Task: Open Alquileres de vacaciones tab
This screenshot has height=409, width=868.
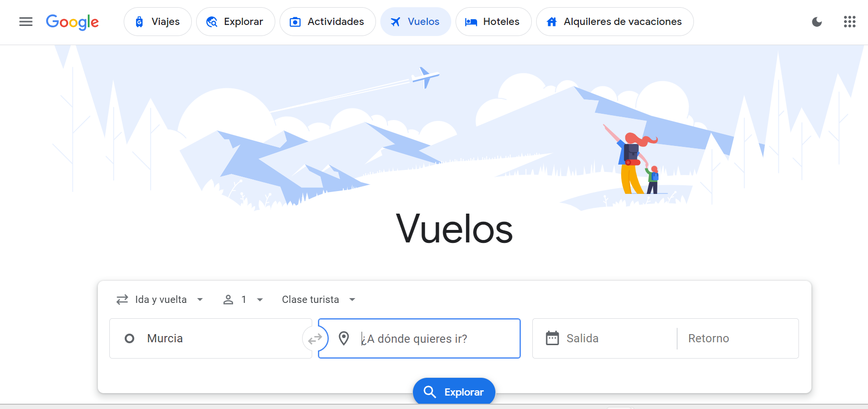Action: tap(615, 22)
